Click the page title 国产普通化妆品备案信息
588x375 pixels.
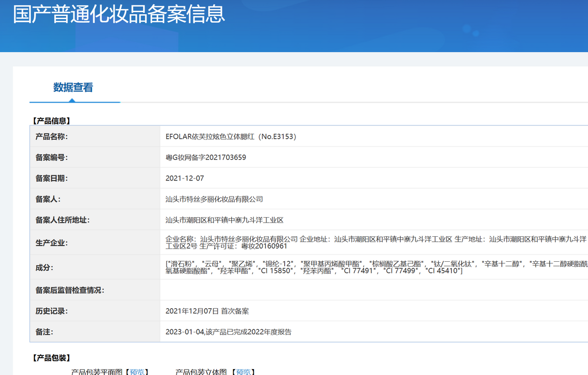(x=119, y=14)
